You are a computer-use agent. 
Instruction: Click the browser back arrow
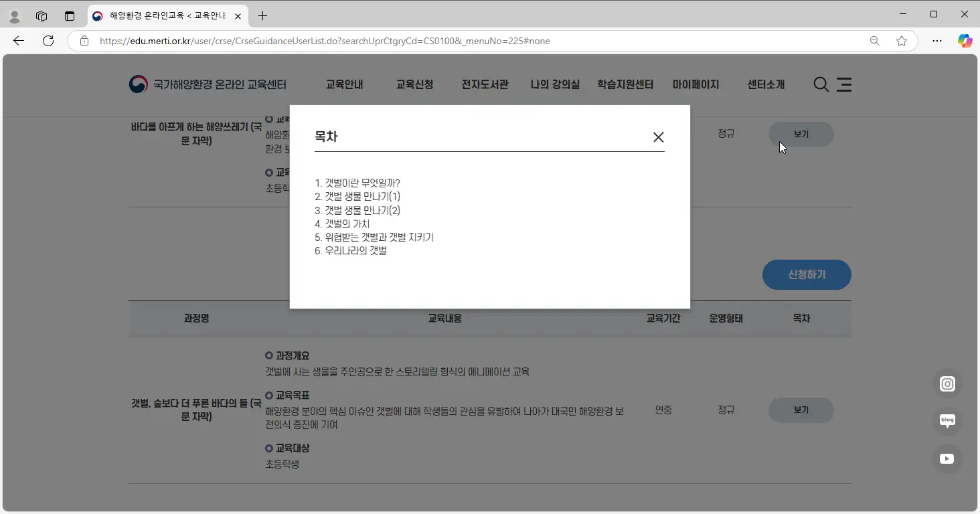tap(18, 41)
